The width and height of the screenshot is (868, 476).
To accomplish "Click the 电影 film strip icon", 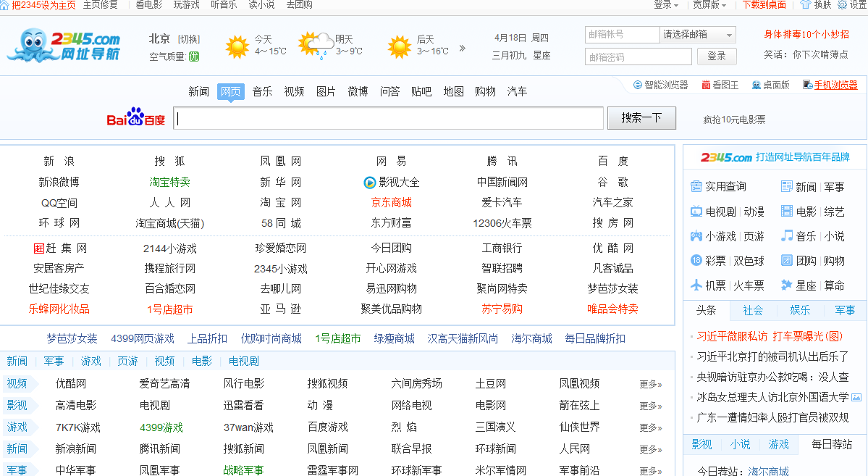I will [x=787, y=211].
